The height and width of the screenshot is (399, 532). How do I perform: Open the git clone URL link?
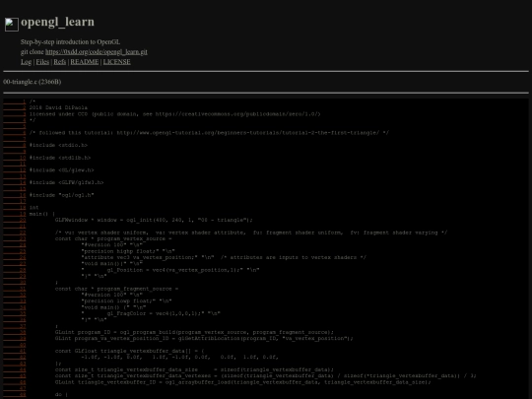point(97,52)
